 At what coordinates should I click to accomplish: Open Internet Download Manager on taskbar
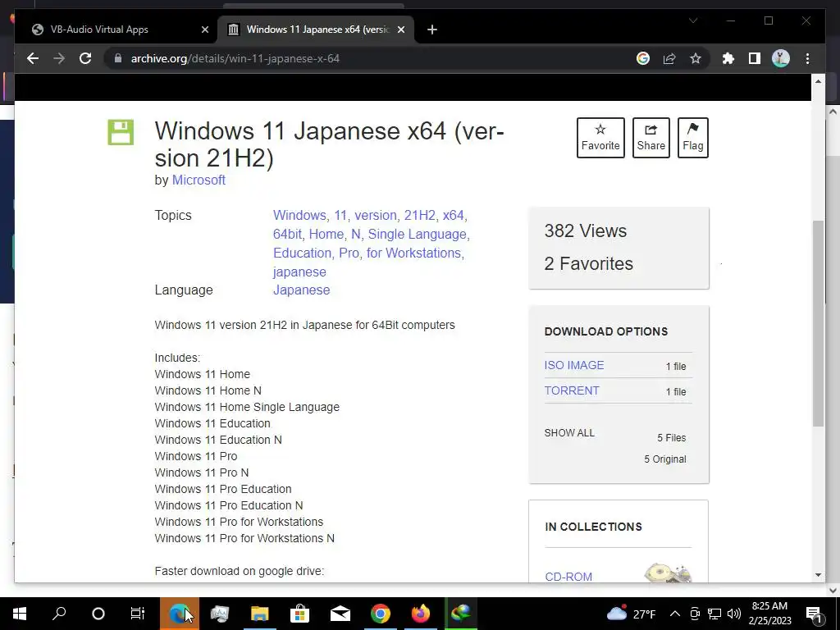coord(461,614)
